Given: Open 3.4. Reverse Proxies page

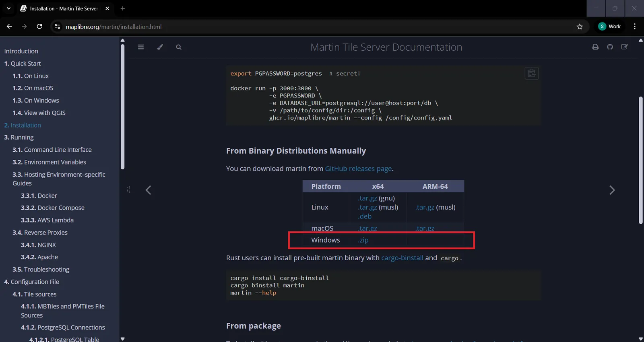Looking at the screenshot, I should point(40,233).
